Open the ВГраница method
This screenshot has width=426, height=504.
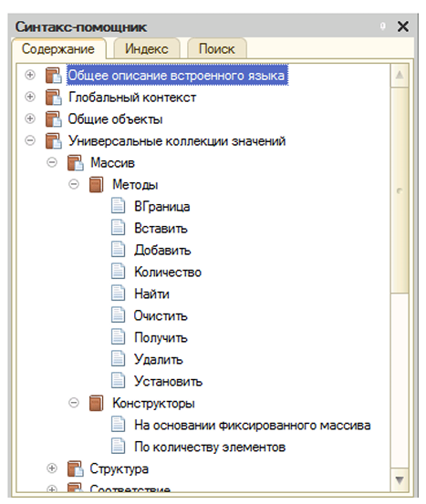[x=161, y=206]
